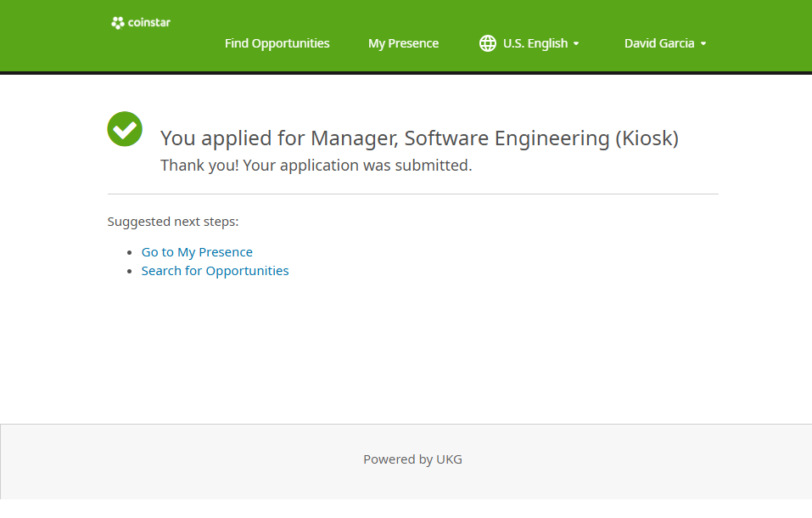This screenshot has width=812, height=518.
Task: Click the bullet before Go to My Presence
Action: click(130, 253)
